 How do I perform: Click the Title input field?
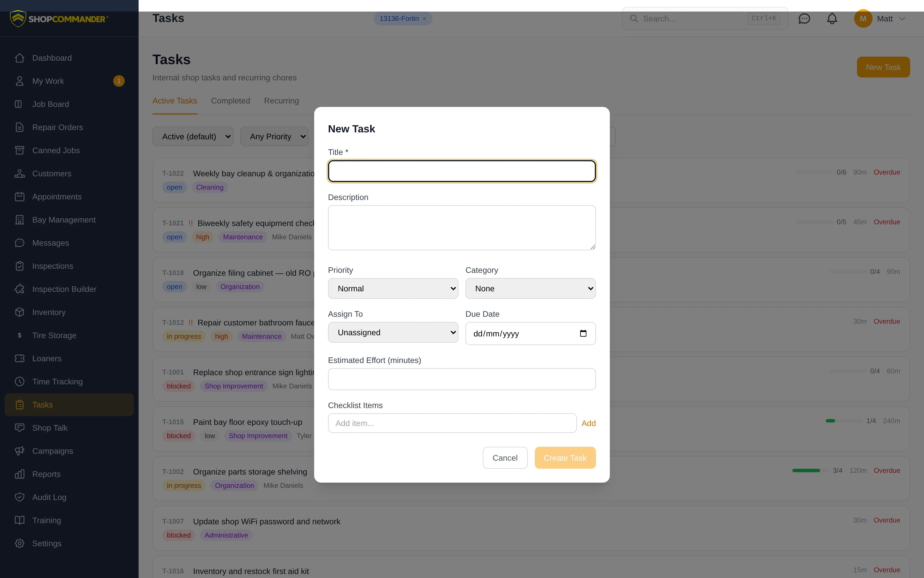click(x=462, y=171)
